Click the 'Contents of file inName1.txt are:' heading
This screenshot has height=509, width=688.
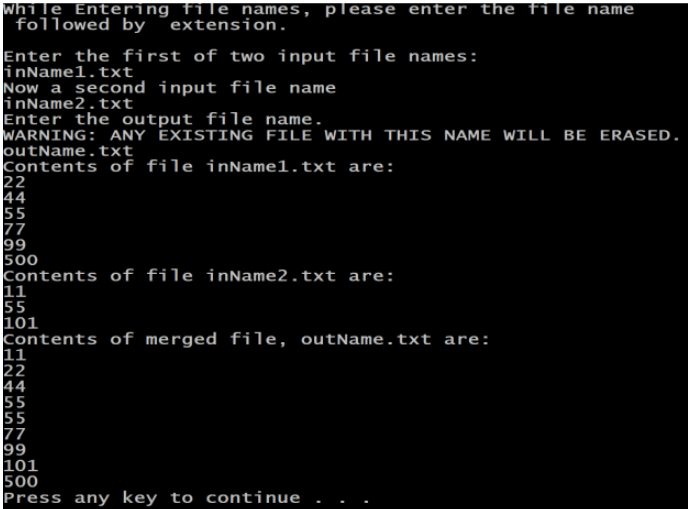(200, 166)
